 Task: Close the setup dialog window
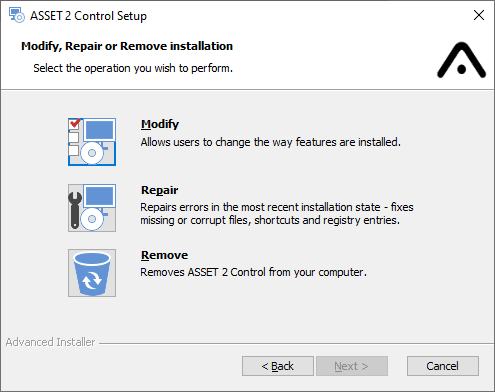point(479,15)
